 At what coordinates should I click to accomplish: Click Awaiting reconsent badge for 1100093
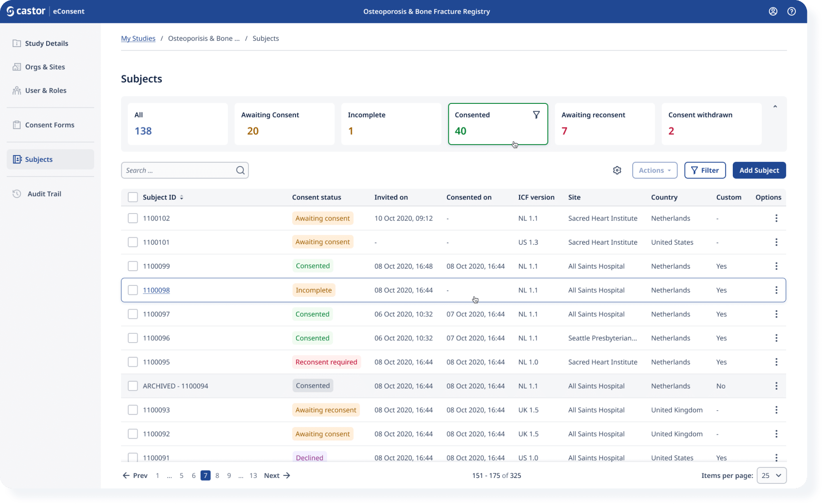[326, 410]
